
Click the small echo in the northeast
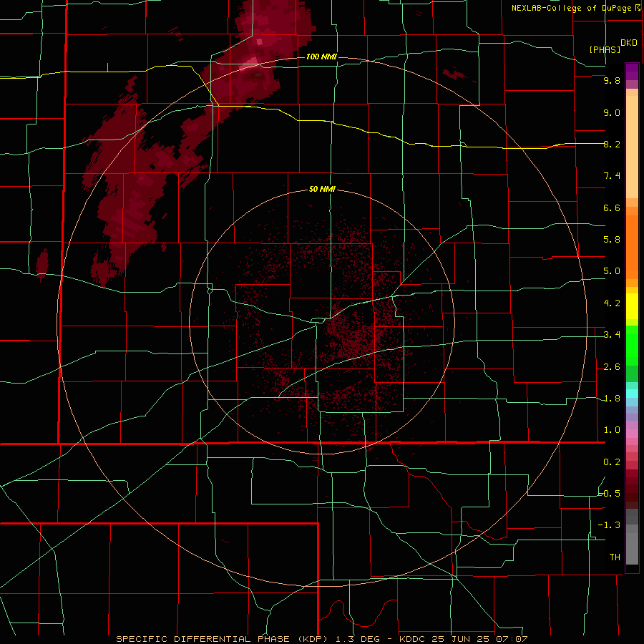click(x=454, y=74)
